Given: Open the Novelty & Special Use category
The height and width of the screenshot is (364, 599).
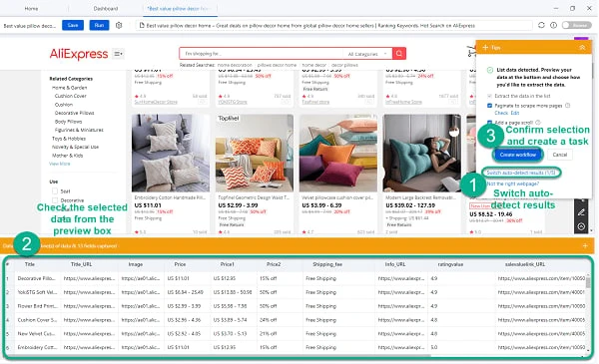Looking at the screenshot, I should tap(75, 147).
